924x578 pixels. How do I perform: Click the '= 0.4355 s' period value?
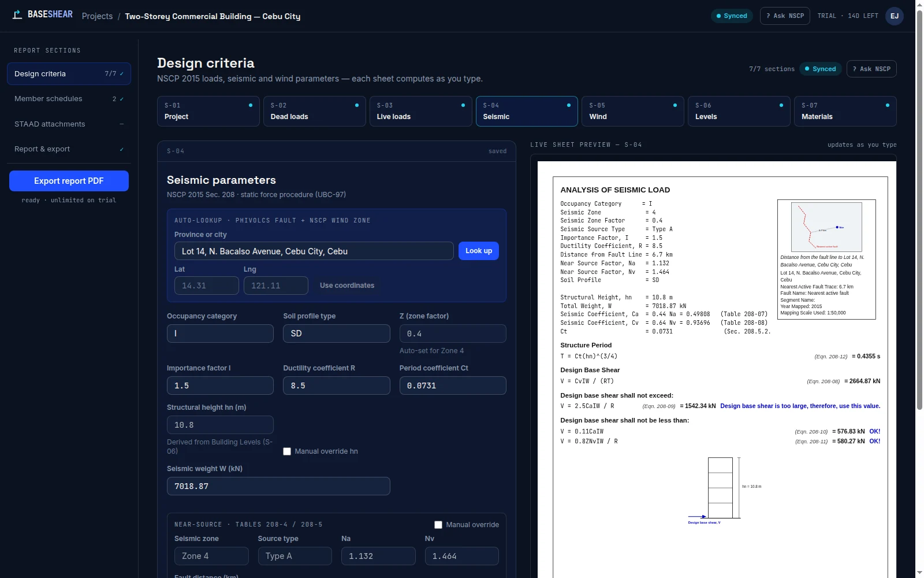pyautogui.click(x=866, y=356)
